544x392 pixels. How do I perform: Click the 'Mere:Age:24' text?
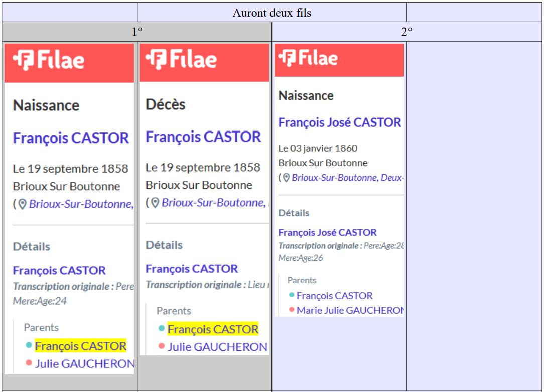point(40,301)
